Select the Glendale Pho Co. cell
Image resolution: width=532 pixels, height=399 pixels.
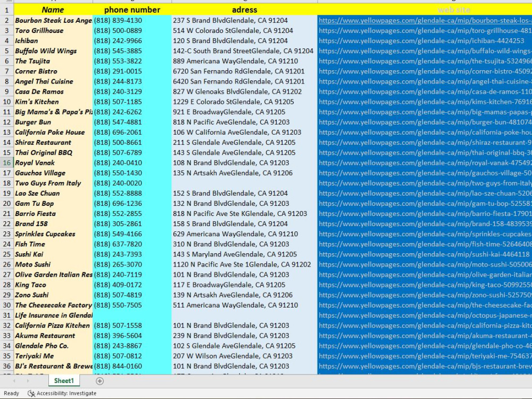[x=53, y=346]
